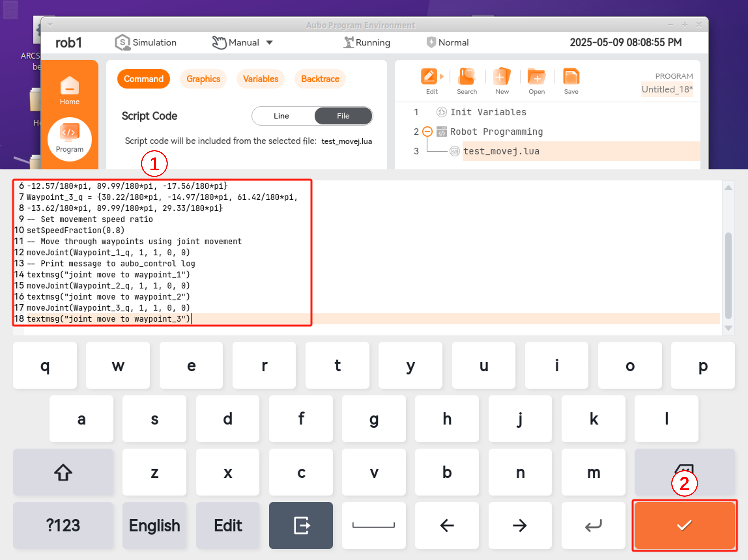748x560 pixels.
Task: Select the Robot Programming tree row
Action: click(x=496, y=131)
